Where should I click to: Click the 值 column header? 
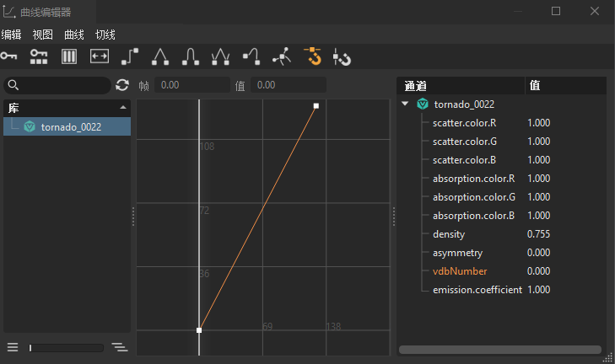[x=566, y=85]
